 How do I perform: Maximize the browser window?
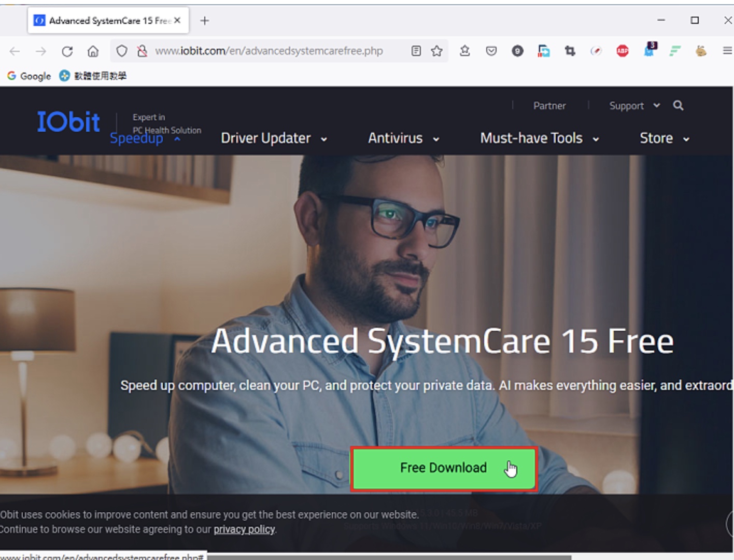(695, 20)
